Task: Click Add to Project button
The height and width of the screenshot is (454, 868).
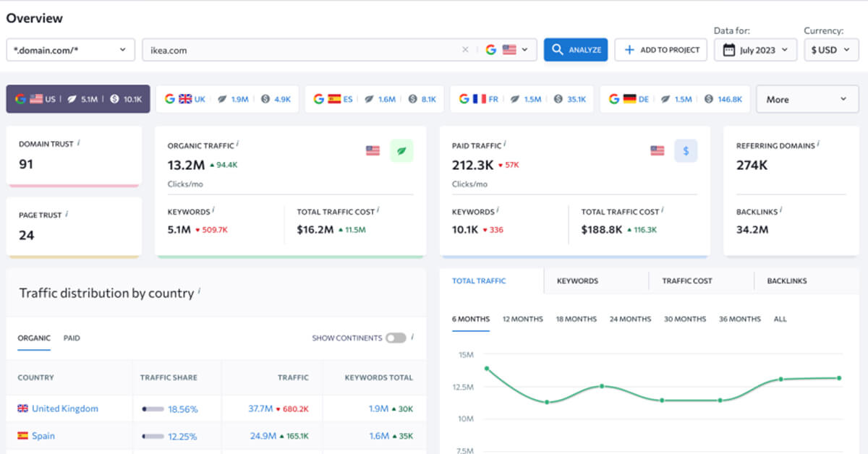Action: (661, 50)
